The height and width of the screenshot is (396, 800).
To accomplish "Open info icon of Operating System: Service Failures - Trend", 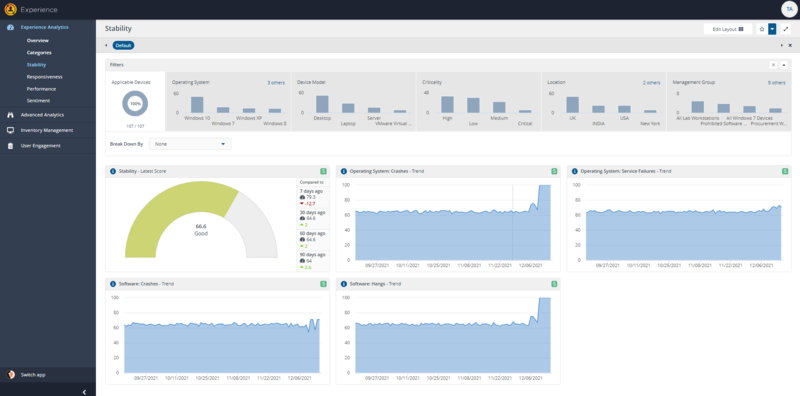I will tap(575, 171).
